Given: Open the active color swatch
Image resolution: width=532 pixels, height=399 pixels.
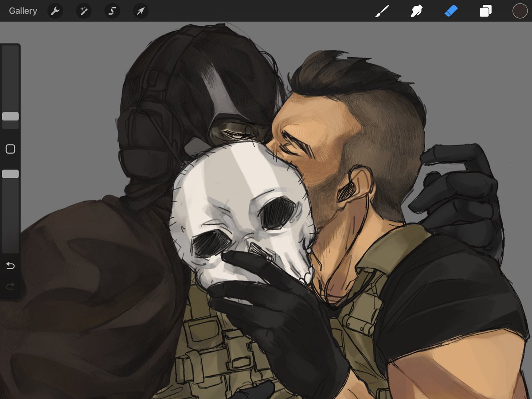Looking at the screenshot, I should (x=520, y=11).
